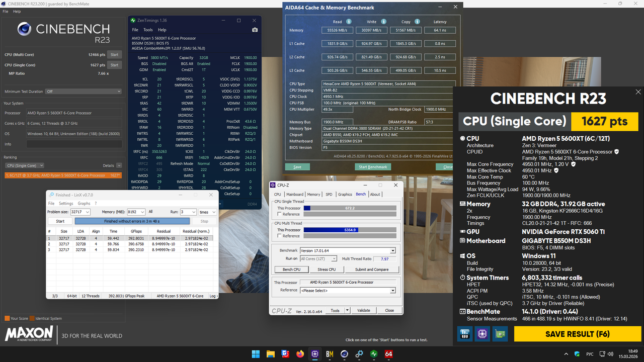
Task: Open the red 64 AIDA64 taskbar icon
Action: pyautogui.click(x=388, y=354)
